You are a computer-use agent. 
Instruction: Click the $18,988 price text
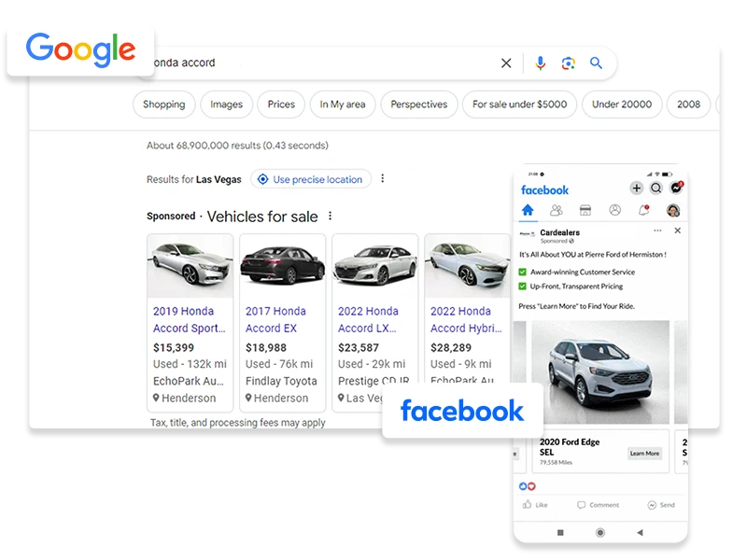pyautogui.click(x=266, y=347)
